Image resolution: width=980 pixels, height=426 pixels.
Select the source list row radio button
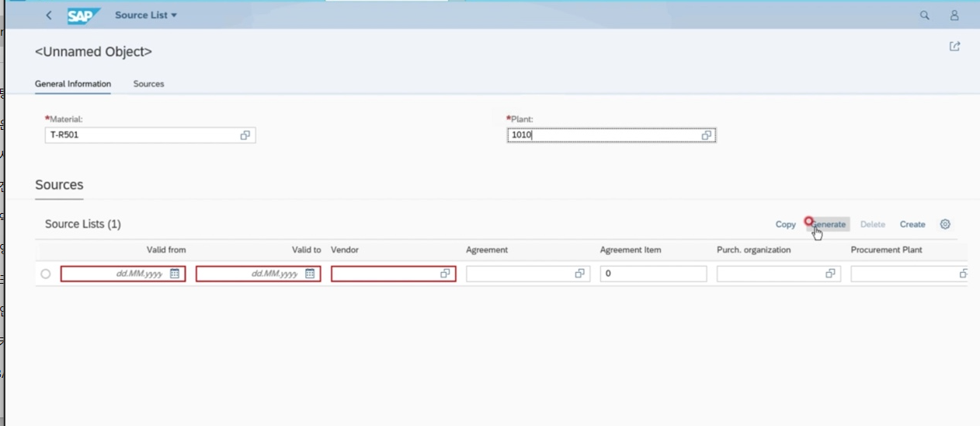(x=46, y=274)
